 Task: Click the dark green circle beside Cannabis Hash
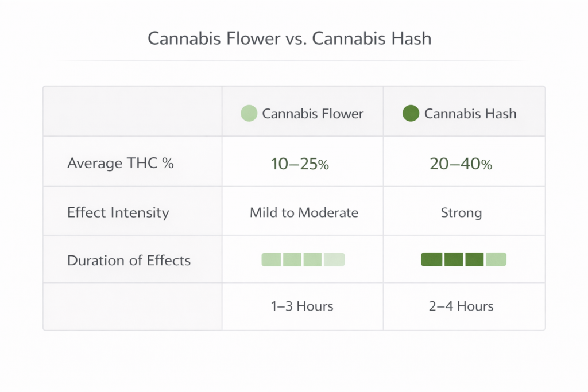click(411, 113)
